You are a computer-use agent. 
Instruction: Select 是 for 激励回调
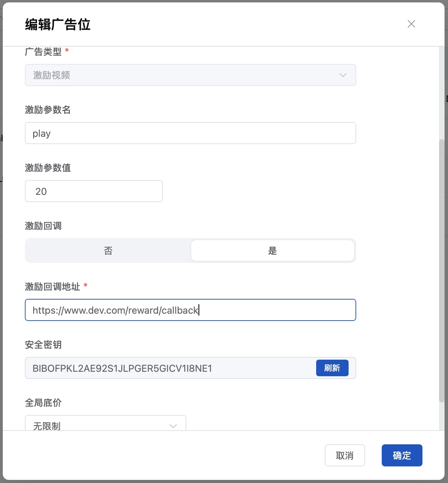[x=272, y=250]
